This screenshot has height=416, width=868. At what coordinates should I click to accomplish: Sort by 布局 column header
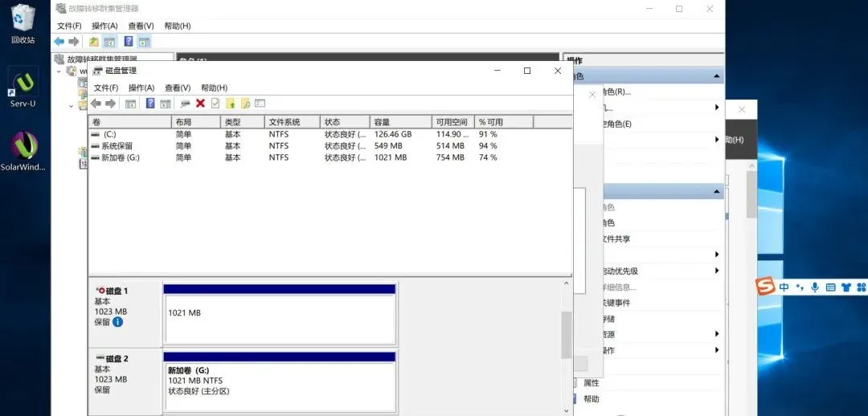[196, 122]
